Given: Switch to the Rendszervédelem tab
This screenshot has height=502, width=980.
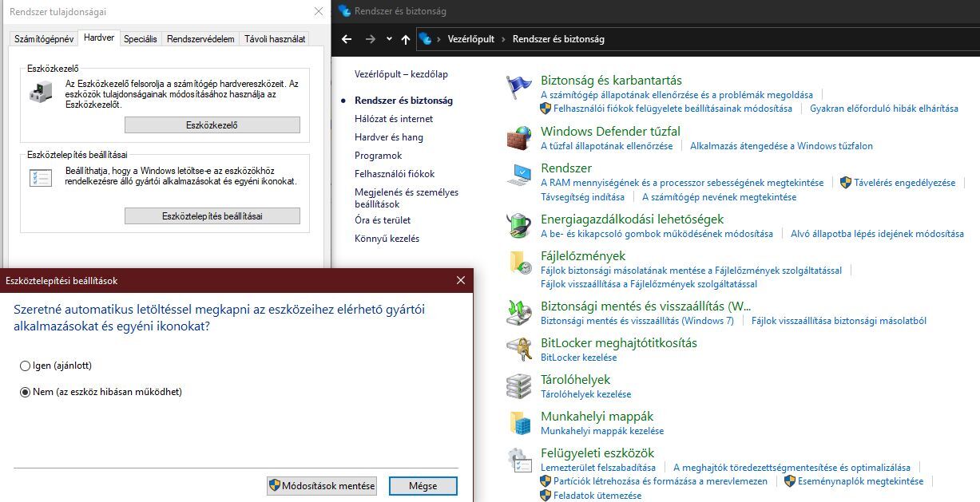Looking at the screenshot, I should [200, 38].
